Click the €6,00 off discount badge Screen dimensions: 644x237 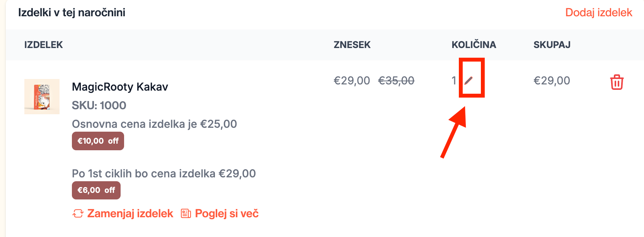tap(96, 190)
